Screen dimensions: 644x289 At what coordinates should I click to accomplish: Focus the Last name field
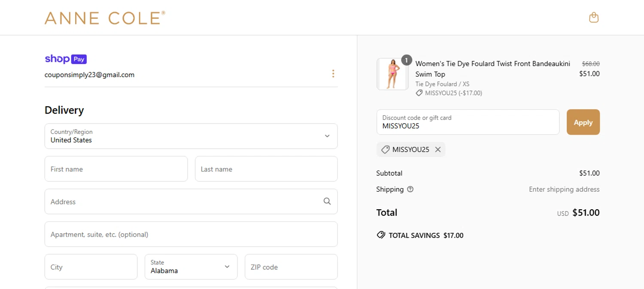tap(266, 169)
